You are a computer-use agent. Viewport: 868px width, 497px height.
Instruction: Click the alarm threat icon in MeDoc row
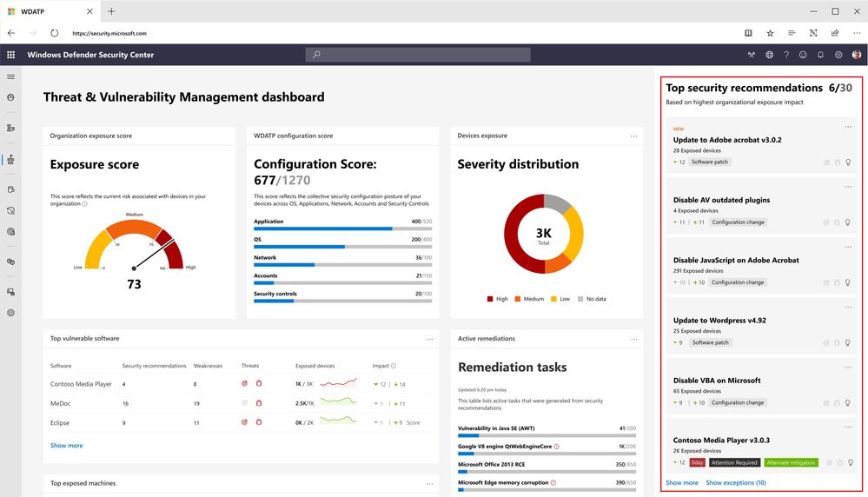259,403
